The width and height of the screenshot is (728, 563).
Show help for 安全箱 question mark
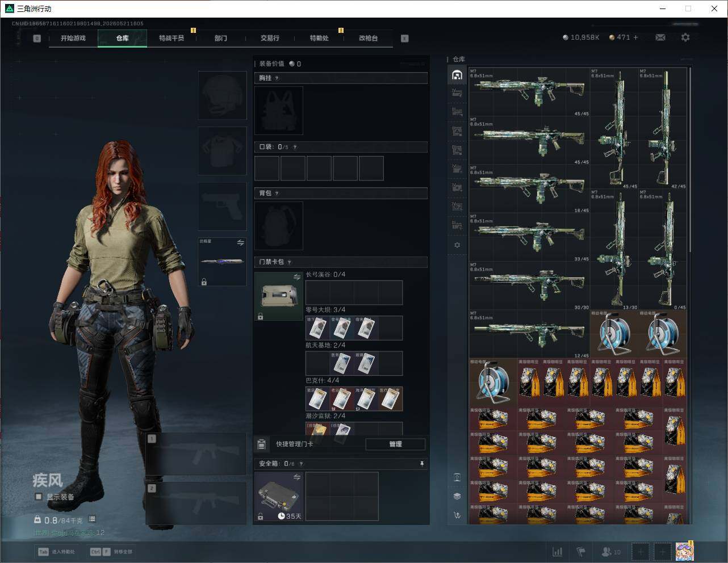pyautogui.click(x=301, y=464)
